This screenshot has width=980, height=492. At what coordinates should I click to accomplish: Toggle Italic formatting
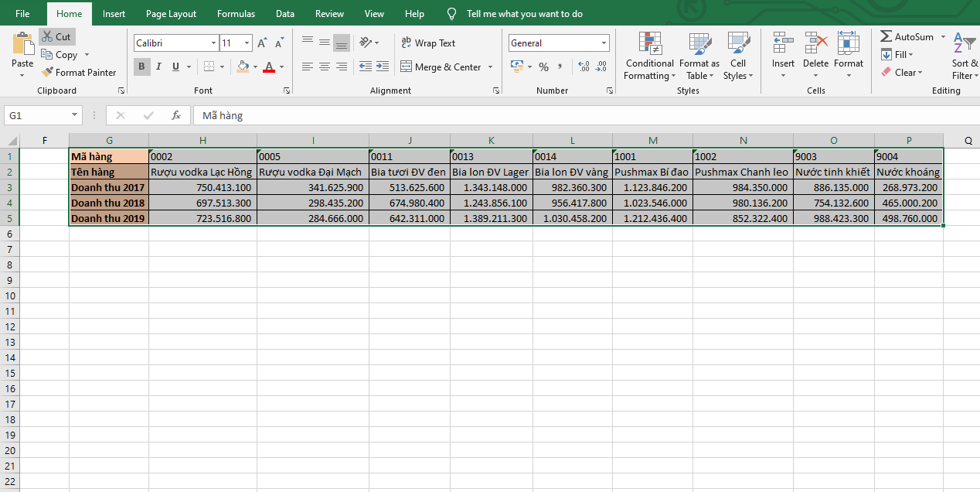(158, 67)
